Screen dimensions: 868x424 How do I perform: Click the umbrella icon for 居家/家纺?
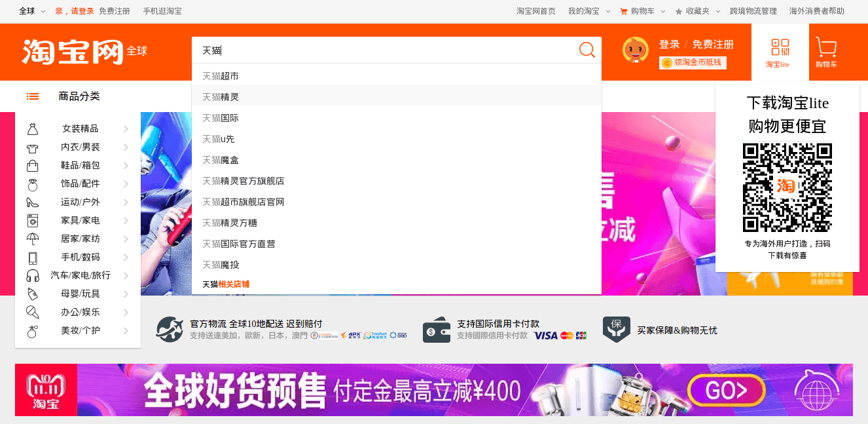point(33,239)
